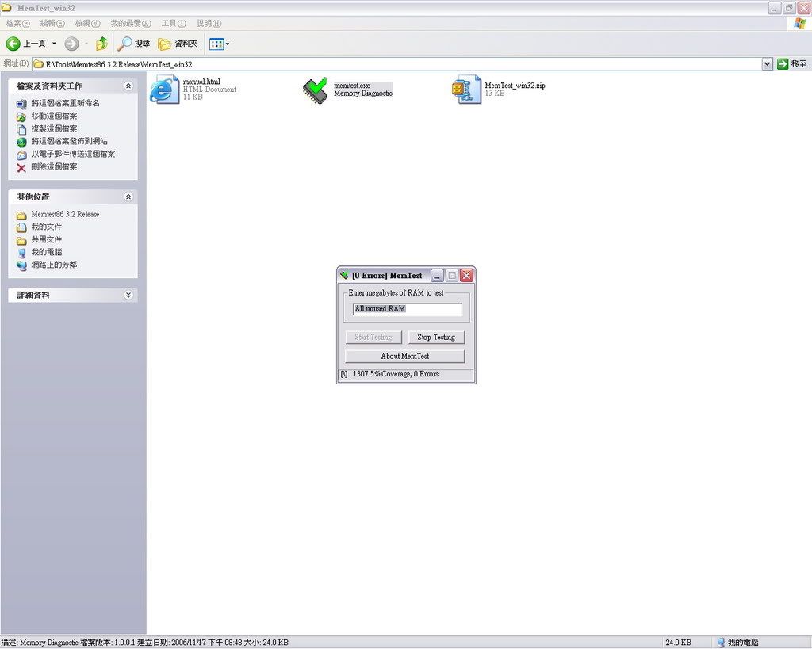Go back with the green Back arrow
The image size is (812, 649).
point(13,44)
